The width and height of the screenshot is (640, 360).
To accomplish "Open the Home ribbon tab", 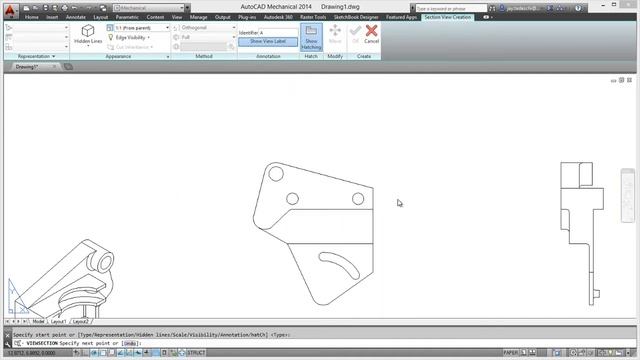I will point(31,17).
